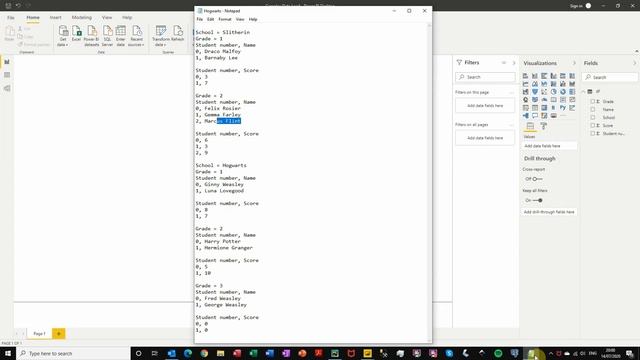The width and height of the screenshot is (640, 360).
Task: Open the Enter data dialog
Action: pyautogui.click(x=120, y=36)
